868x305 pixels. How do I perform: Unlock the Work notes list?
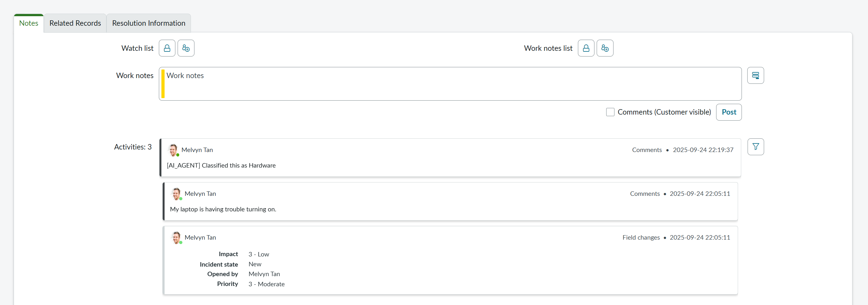tap(586, 48)
